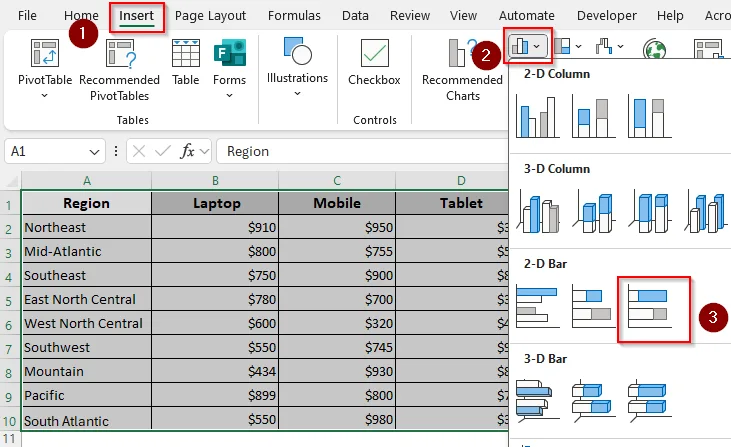731x447 pixels.
Task: Switch to the Page Layout tab
Action: (x=210, y=15)
